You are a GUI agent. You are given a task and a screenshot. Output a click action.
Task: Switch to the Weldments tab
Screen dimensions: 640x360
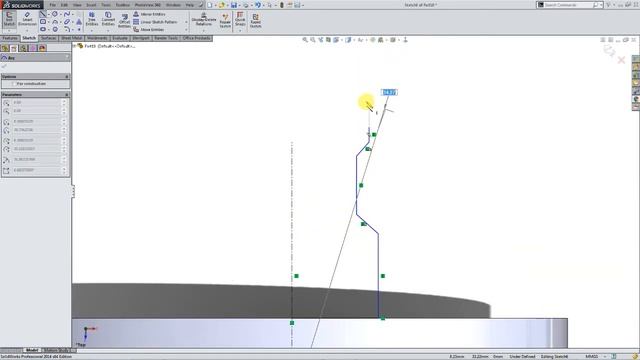pos(97,38)
